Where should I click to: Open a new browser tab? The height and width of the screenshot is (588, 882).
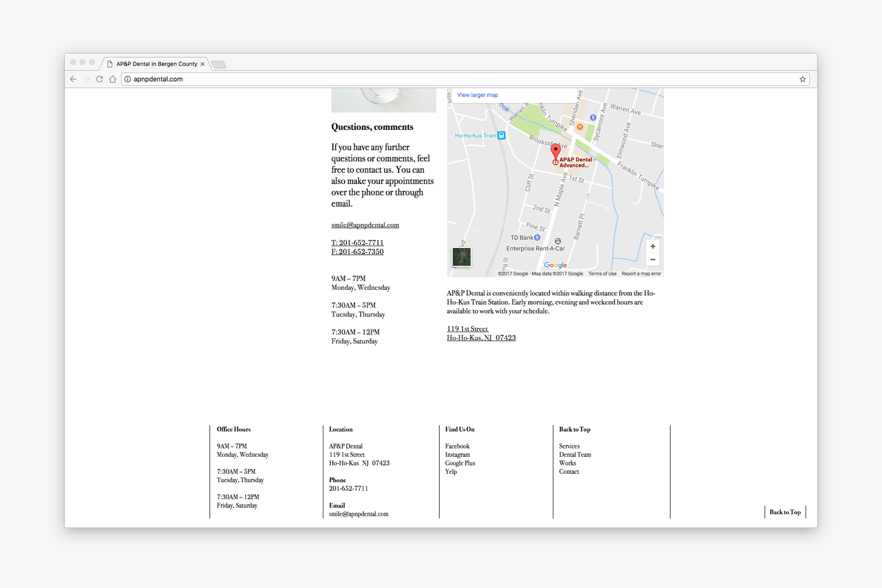pos(219,64)
